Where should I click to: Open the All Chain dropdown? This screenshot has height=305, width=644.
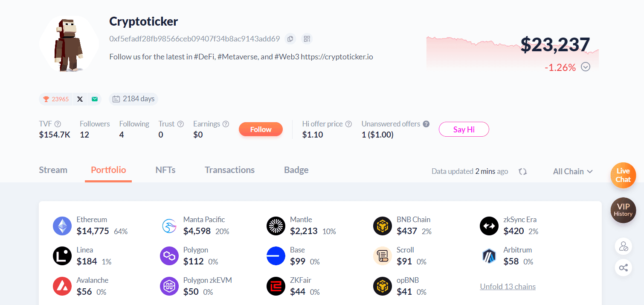click(x=573, y=171)
